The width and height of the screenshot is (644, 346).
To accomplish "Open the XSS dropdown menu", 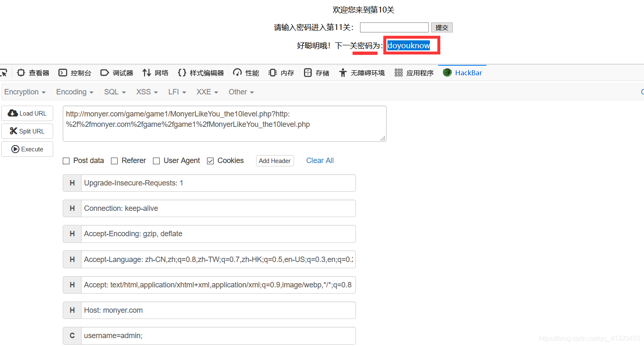I will tap(147, 92).
